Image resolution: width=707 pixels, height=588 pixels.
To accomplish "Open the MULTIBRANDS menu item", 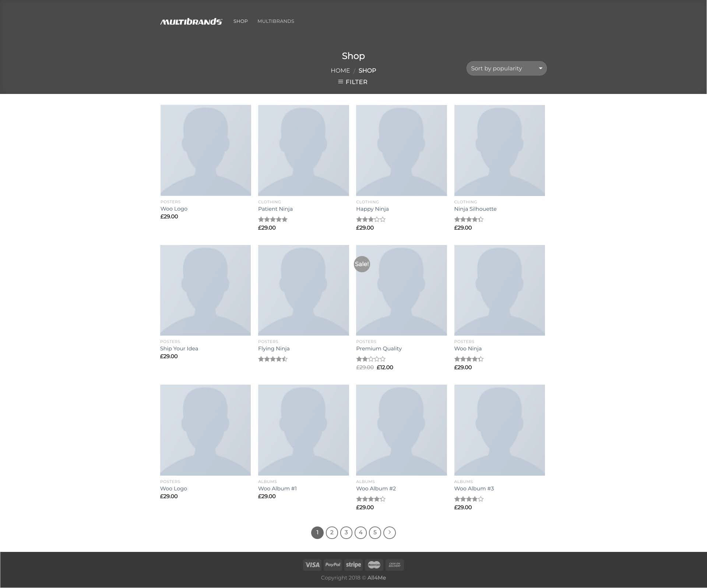I will 276,21.
